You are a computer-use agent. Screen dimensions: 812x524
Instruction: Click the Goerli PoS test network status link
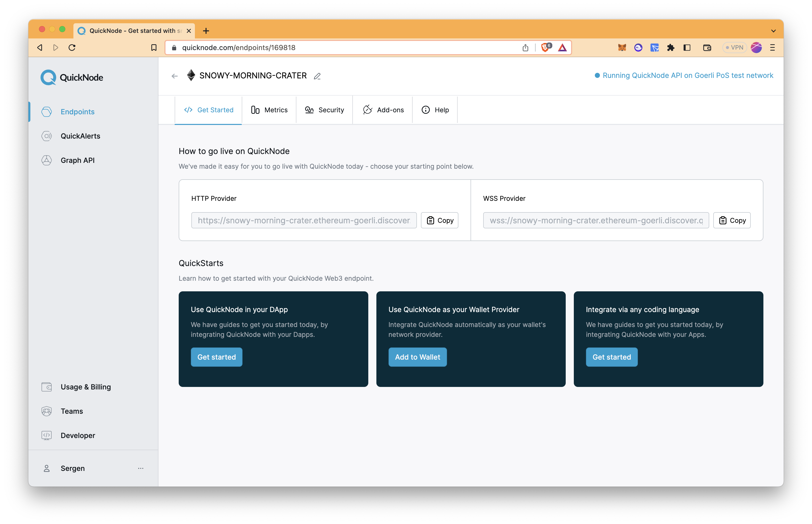pos(684,75)
